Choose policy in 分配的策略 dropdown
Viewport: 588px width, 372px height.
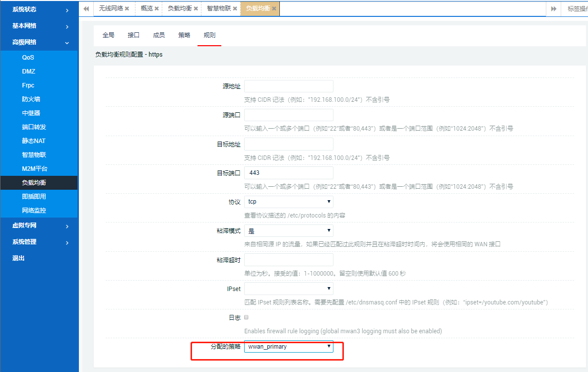288,347
